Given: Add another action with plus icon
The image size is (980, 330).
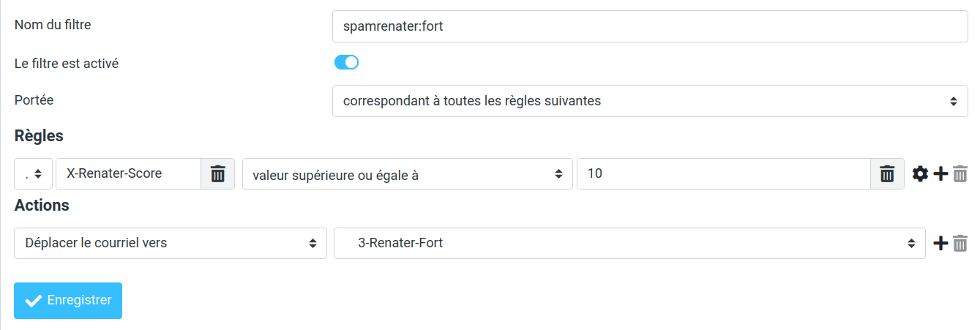Looking at the screenshot, I should coord(941,243).
